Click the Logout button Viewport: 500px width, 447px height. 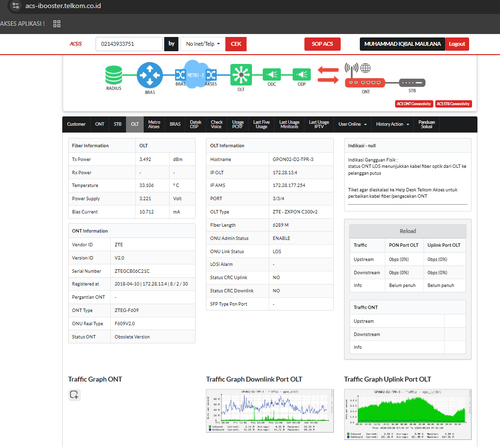point(457,44)
